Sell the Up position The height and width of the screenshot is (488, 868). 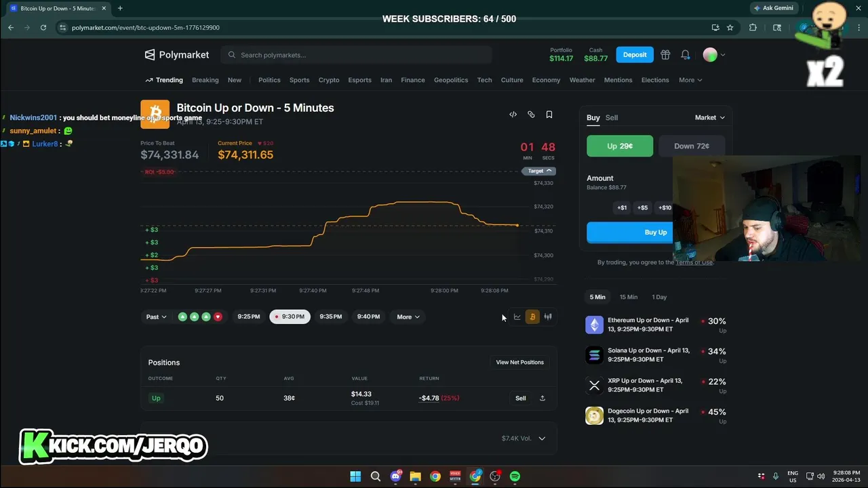521,398
